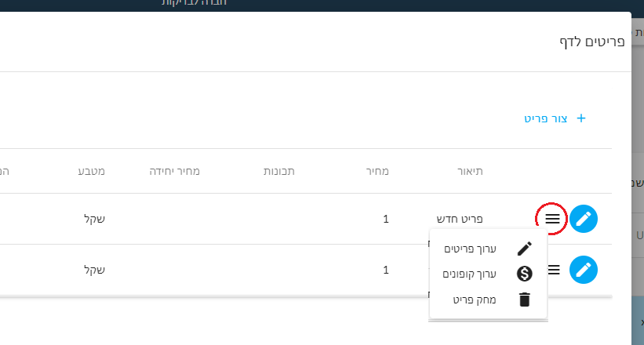This screenshot has width=644, height=345.
Task: Click the price value 1 in the second row
Action: pos(386,270)
